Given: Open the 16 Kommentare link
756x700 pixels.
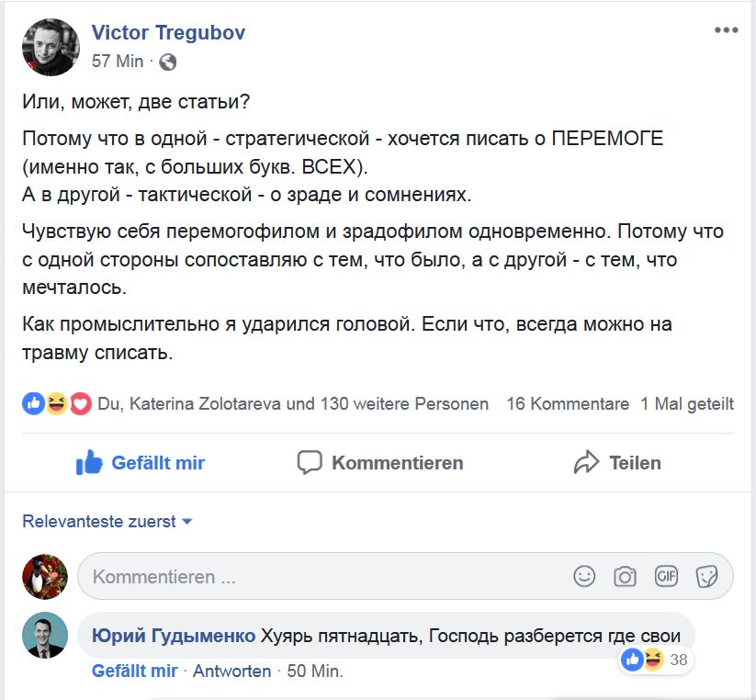Looking at the screenshot, I should (568, 403).
